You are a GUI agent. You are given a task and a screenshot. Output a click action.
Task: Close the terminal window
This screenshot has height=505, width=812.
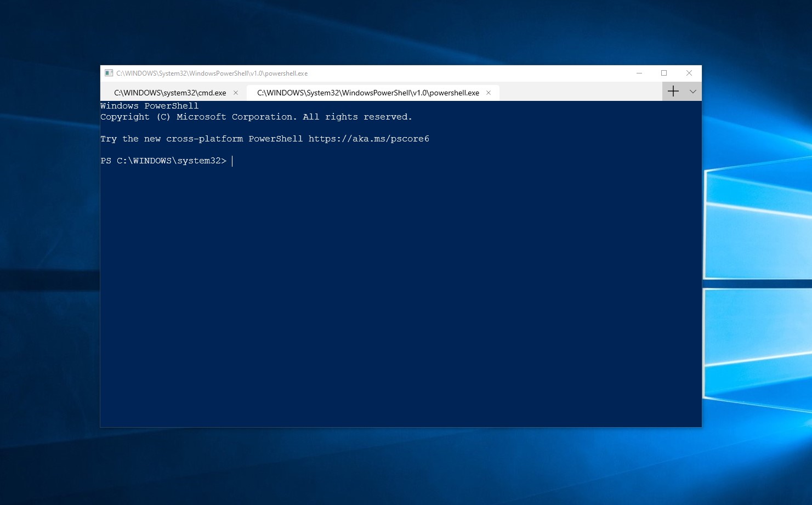[689, 73]
